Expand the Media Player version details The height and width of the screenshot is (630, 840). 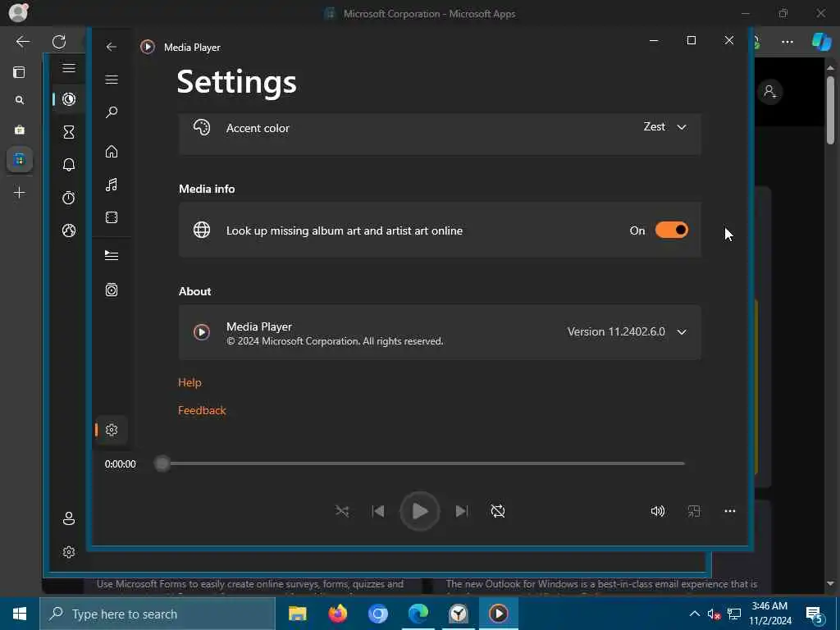(x=682, y=332)
